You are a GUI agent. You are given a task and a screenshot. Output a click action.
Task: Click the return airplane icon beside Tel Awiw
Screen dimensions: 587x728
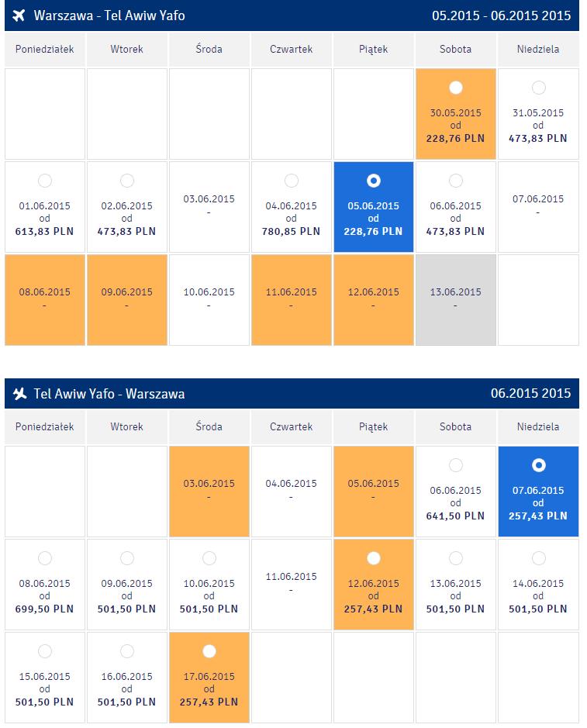point(19,394)
